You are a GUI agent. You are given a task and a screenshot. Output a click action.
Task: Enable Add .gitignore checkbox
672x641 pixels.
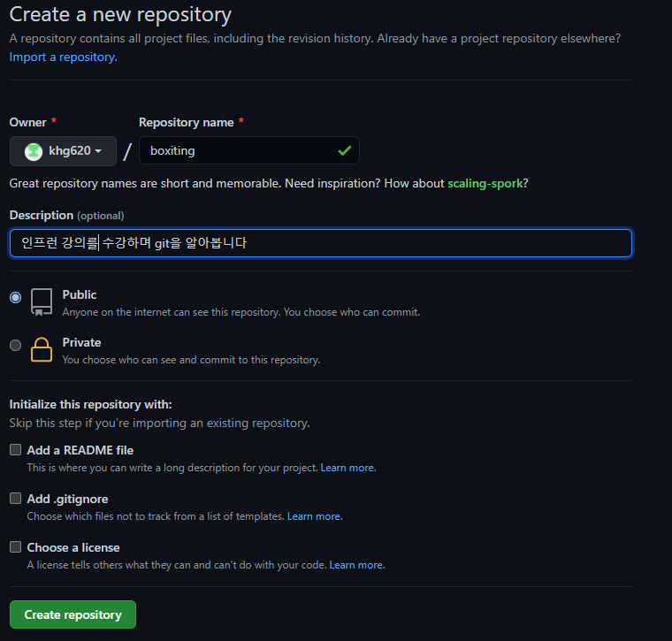point(15,499)
